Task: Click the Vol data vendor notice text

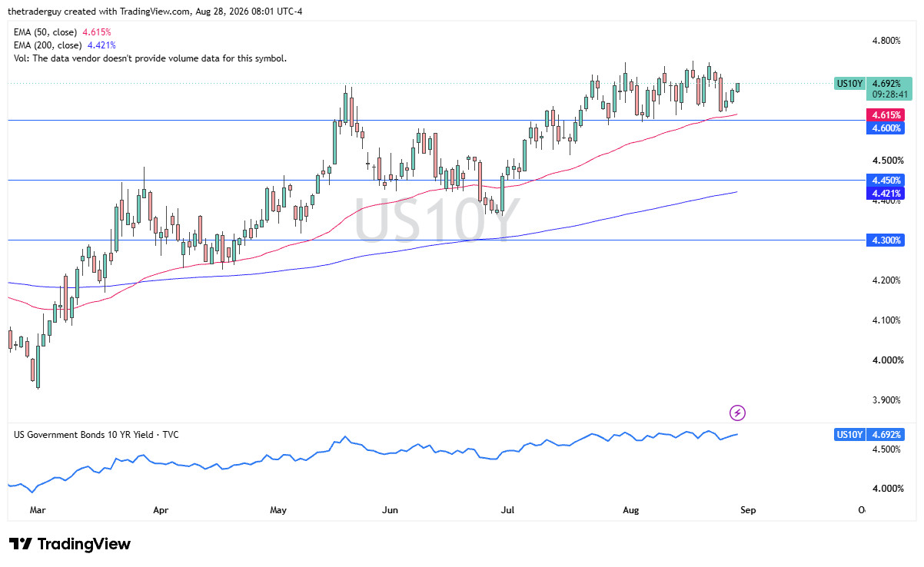Action: coord(150,58)
